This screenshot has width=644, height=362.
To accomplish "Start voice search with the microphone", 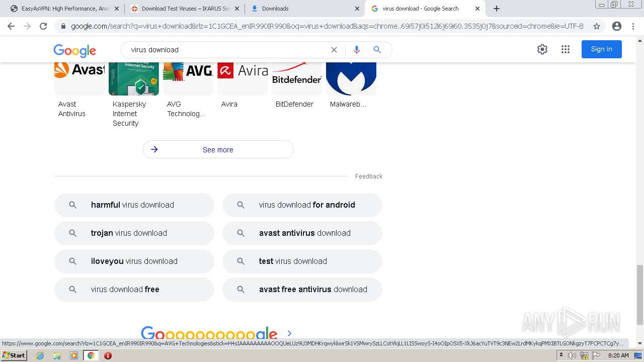I will point(357,50).
